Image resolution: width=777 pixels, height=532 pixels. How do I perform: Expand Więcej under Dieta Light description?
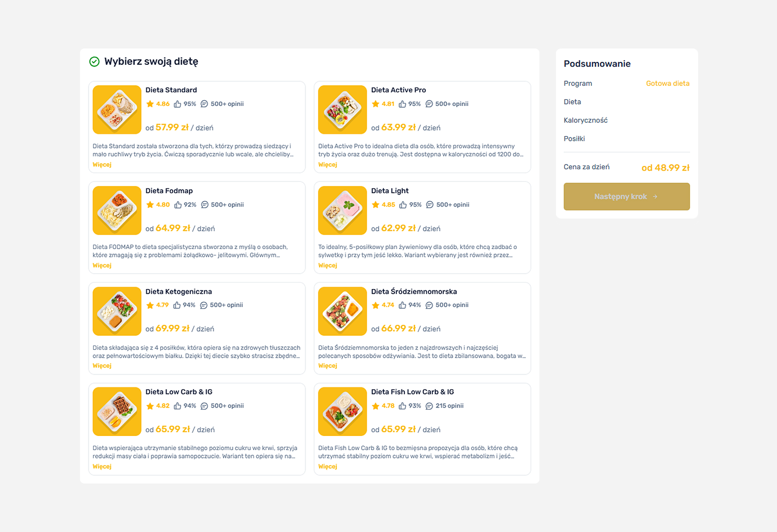(x=327, y=265)
